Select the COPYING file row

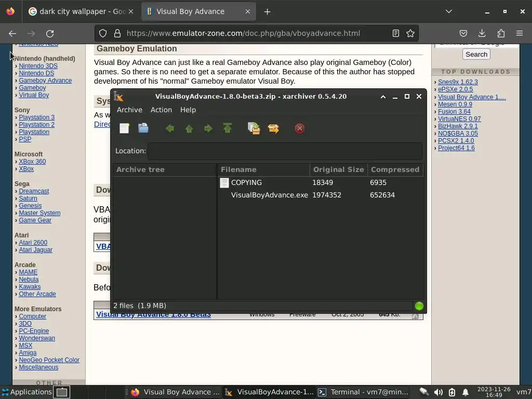tap(320, 182)
